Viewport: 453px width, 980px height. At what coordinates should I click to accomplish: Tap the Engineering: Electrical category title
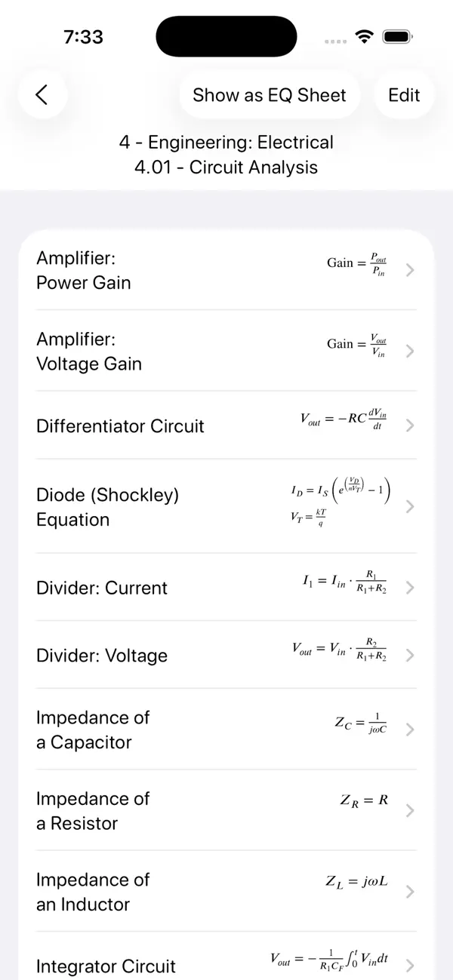click(x=226, y=142)
